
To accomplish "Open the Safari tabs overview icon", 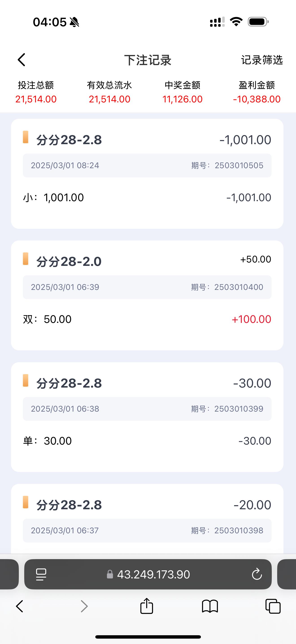I will pyautogui.click(x=273, y=606).
